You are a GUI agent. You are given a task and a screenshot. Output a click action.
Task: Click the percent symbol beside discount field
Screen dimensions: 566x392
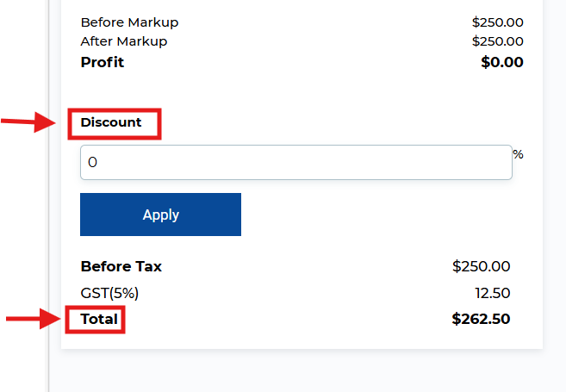click(x=518, y=154)
